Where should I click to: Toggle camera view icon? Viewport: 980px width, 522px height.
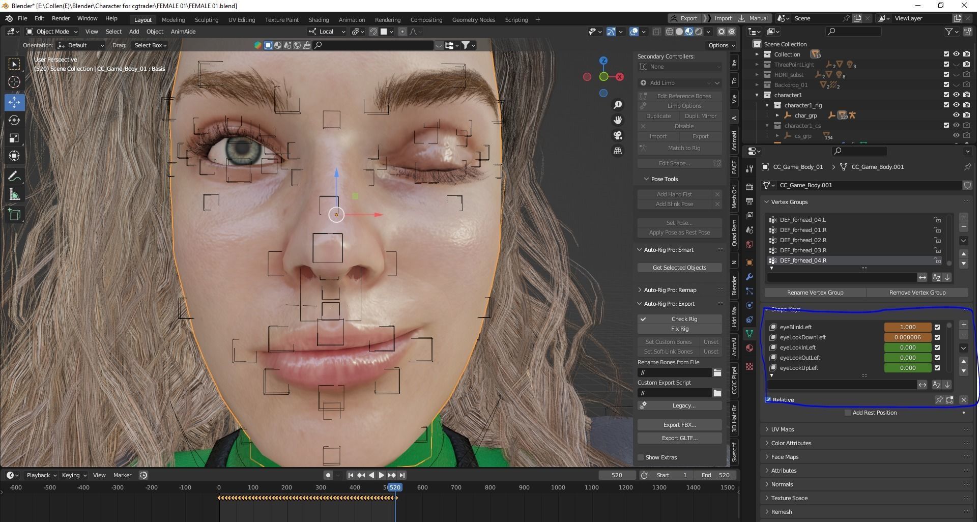[x=618, y=135]
